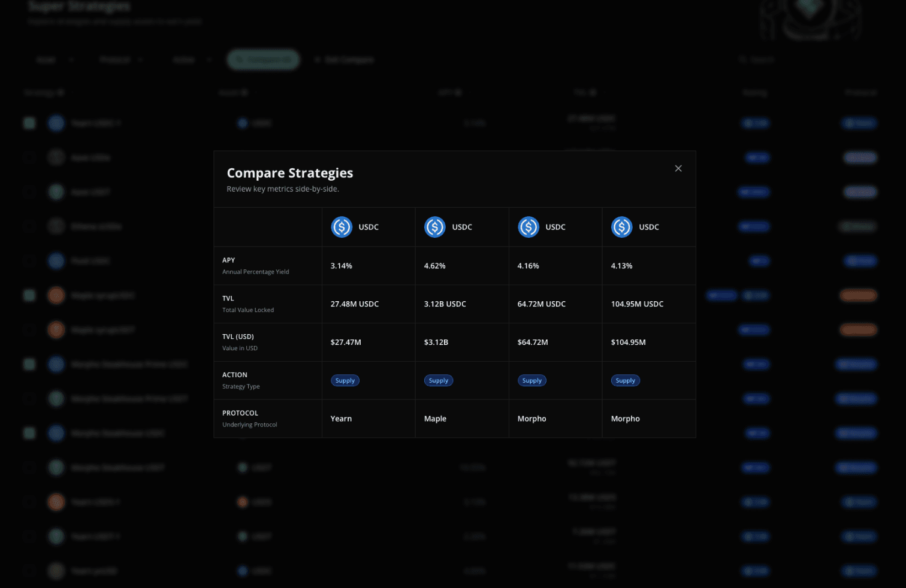Screen dimensions: 906x588
Task: Click the Total Value Locked subtitle
Action: [x=248, y=310]
